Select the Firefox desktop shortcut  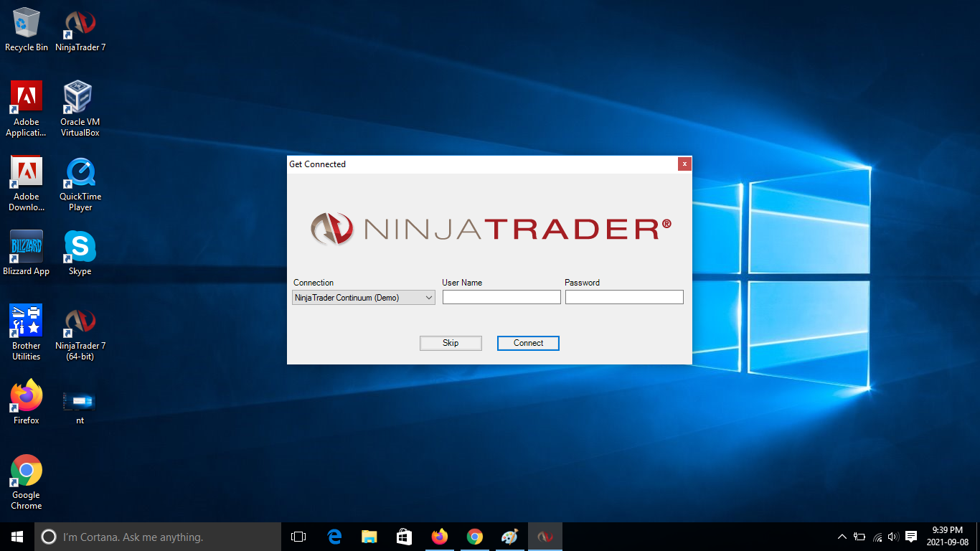(27, 402)
